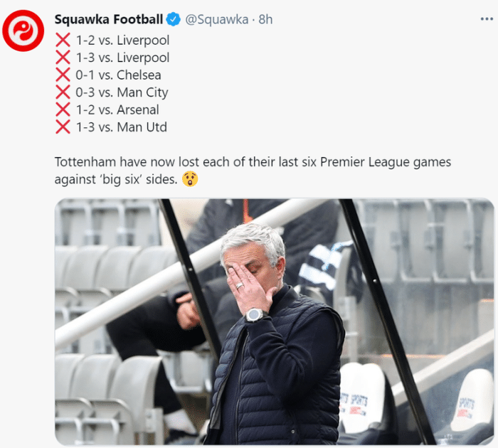Click the astonished face emoji
This screenshot has height=448, width=498.
pos(191,179)
